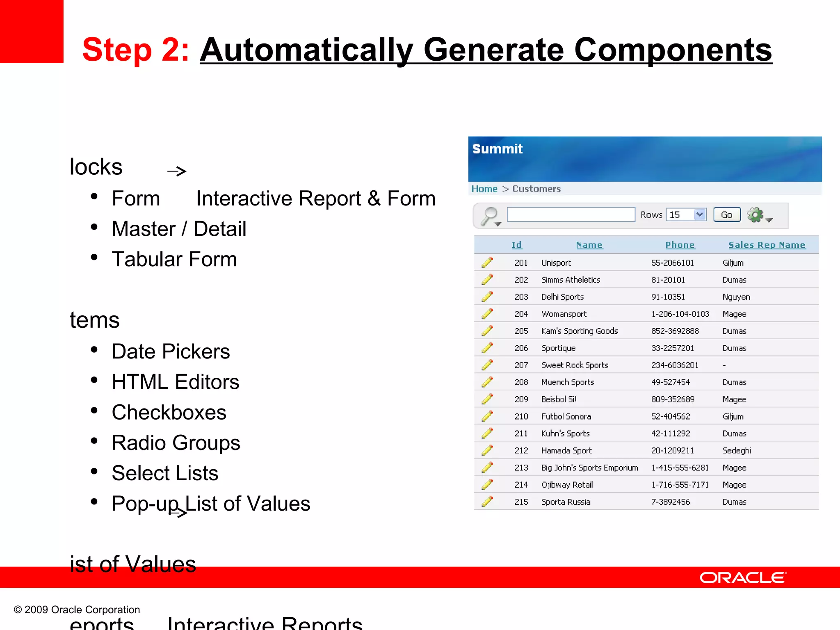Click the Select Lists bullet text

tap(165, 473)
